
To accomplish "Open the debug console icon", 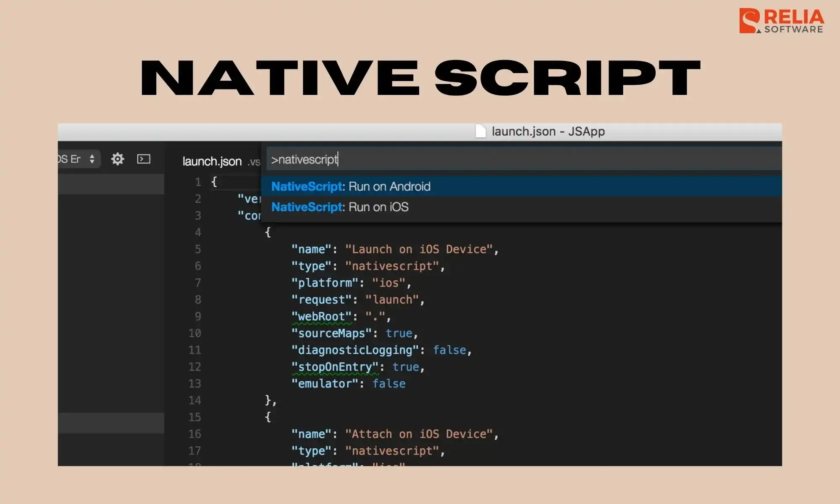I will tap(144, 159).
